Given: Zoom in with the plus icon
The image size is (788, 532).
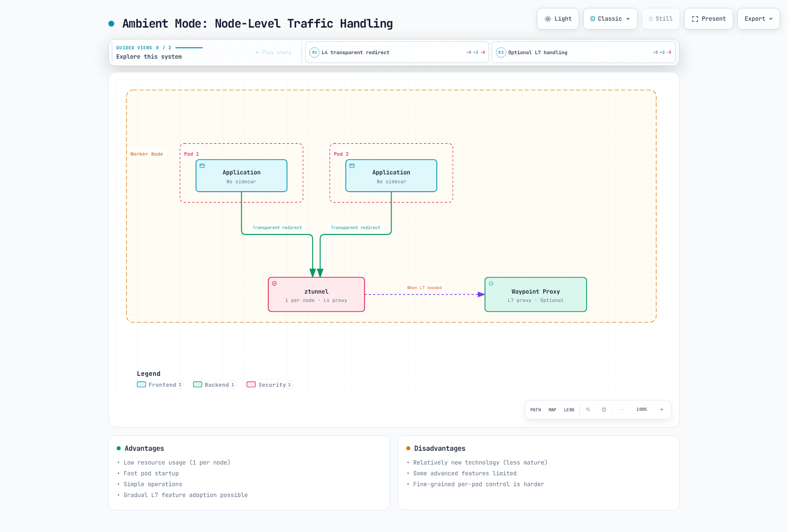Looking at the screenshot, I should pyautogui.click(x=661, y=410).
